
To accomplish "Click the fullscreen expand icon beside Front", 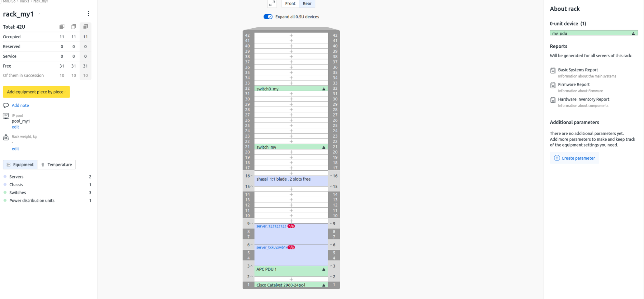I will coord(272,4).
